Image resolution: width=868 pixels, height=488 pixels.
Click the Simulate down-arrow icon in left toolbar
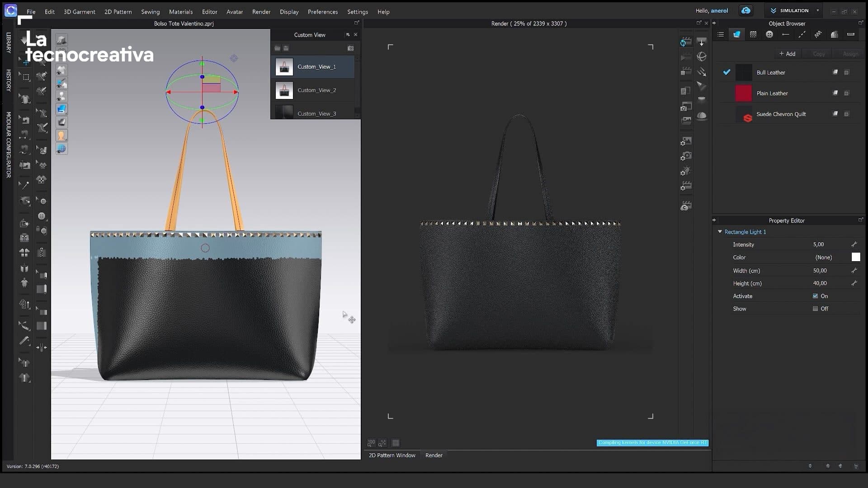click(24, 41)
